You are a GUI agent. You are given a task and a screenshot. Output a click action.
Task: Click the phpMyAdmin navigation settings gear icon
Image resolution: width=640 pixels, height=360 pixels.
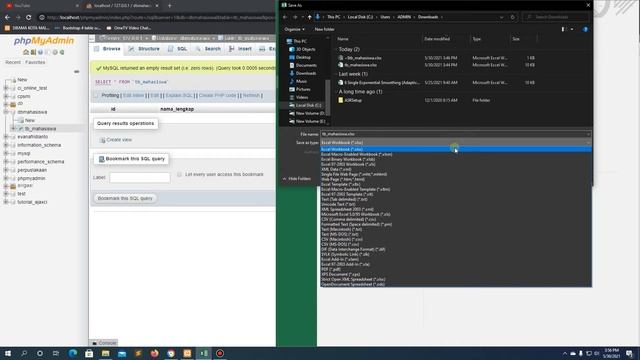[55, 52]
